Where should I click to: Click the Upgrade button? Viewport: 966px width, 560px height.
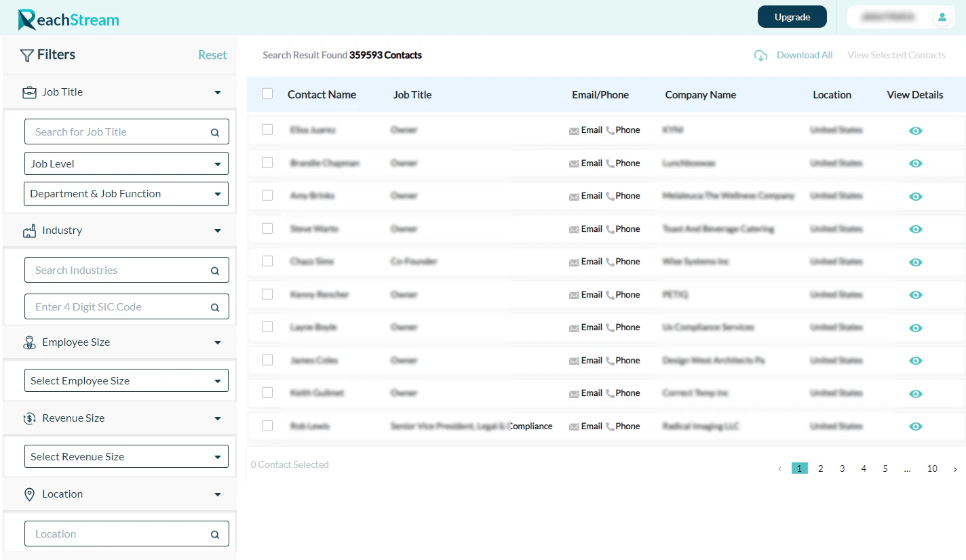[792, 16]
